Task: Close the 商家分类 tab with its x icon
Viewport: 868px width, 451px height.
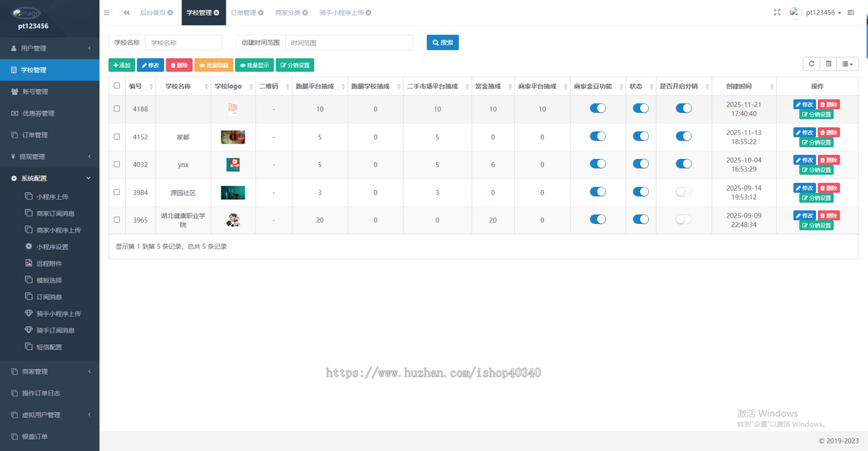Action: [305, 13]
